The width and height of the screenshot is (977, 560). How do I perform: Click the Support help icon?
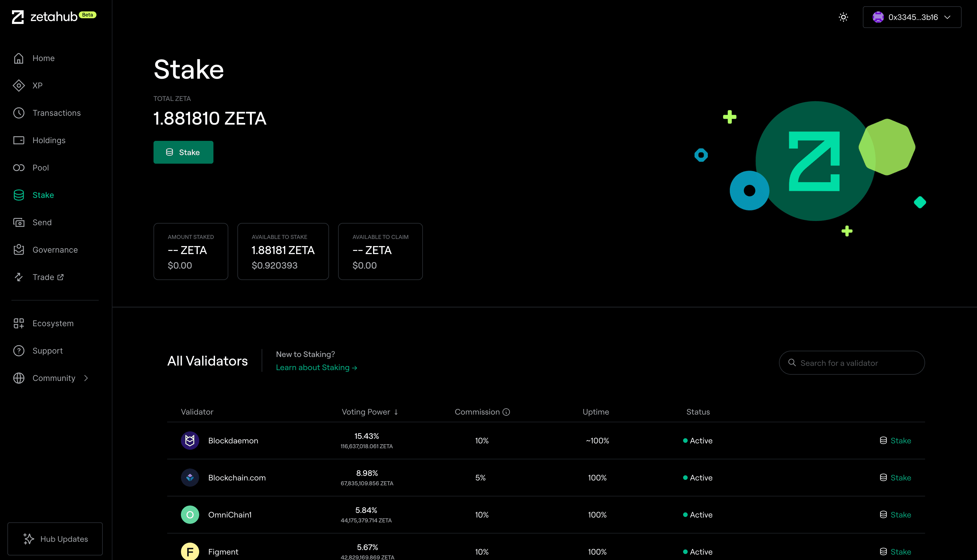(19, 351)
